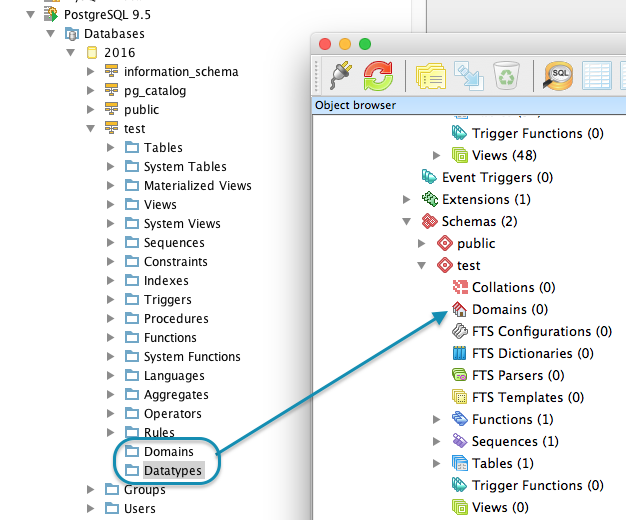Expand the information_schema node
The width and height of the screenshot is (626, 520).
(91, 71)
